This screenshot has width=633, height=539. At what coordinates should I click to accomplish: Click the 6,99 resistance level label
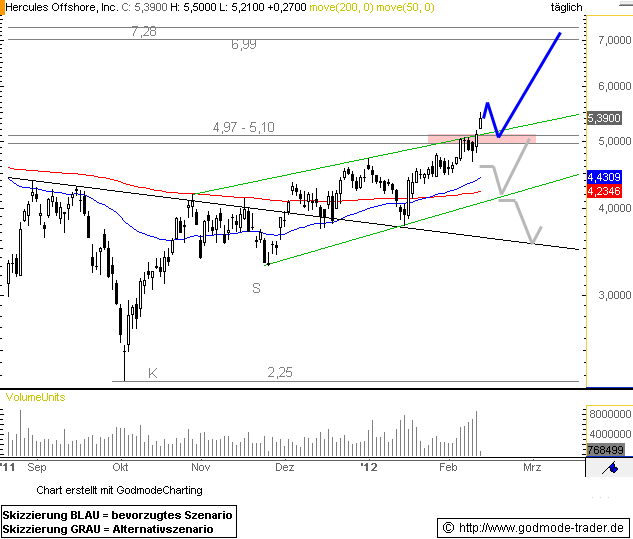point(243,44)
